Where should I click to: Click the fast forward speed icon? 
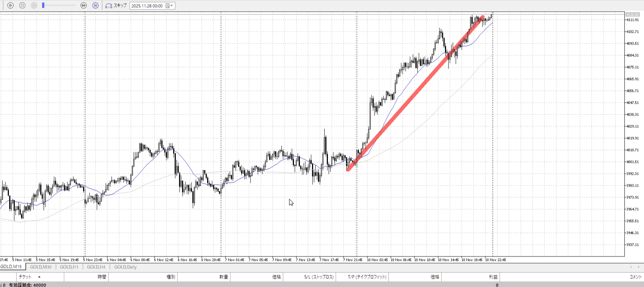click(x=84, y=6)
